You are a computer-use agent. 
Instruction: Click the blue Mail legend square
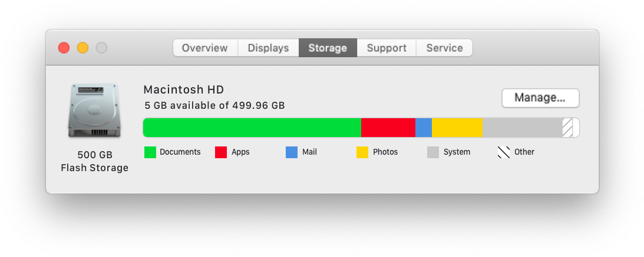292,152
